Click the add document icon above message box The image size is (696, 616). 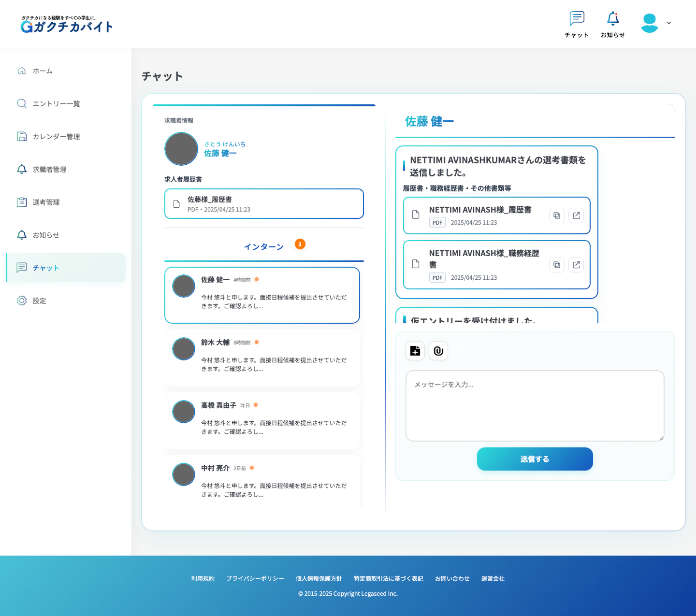415,351
